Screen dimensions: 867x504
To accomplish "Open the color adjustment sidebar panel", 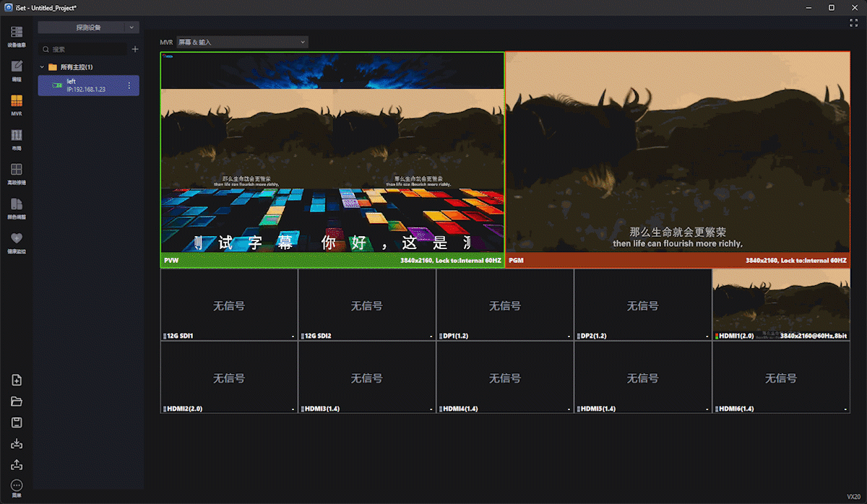I will click(x=16, y=207).
